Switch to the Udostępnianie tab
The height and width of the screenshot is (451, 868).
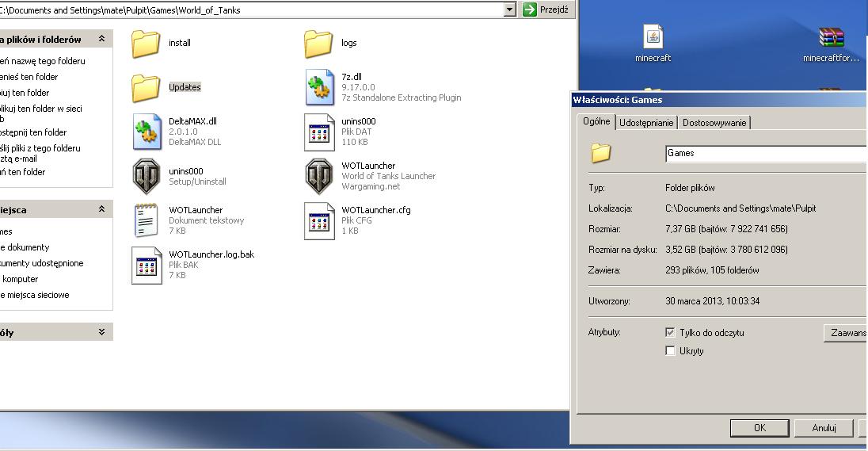pyautogui.click(x=646, y=123)
